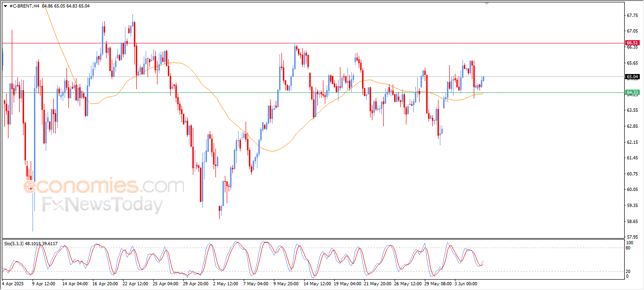Click the black 65.04 current price label
The width and height of the screenshot is (644, 290).
(632, 77)
